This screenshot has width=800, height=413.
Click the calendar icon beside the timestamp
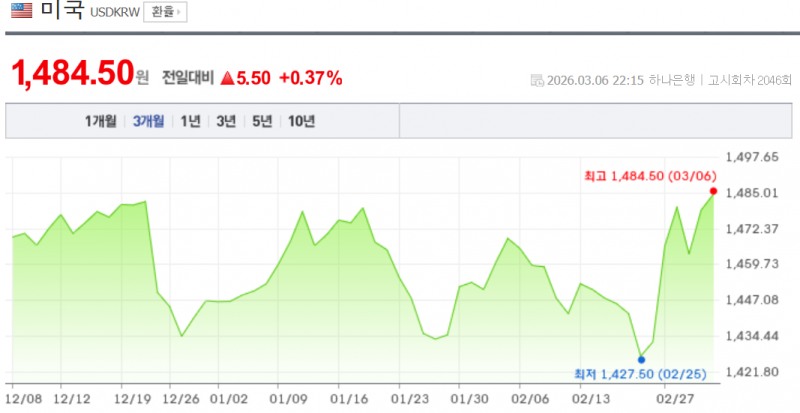pos(537,81)
